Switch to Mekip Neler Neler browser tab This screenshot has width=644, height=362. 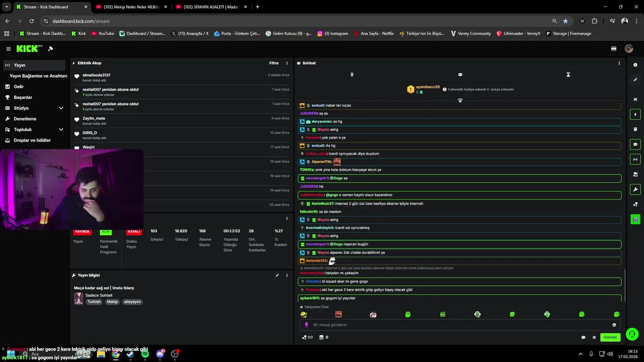tap(130, 7)
